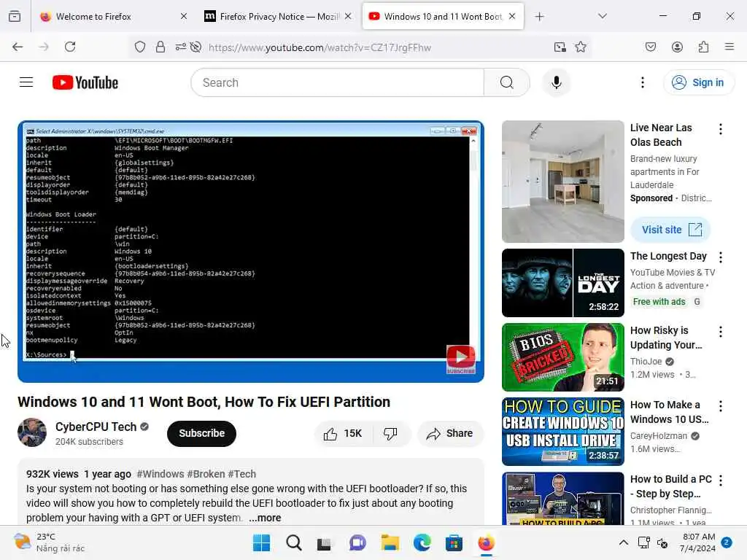747x560 pixels.
Task: Open the Windows Start menu
Action: click(261, 542)
